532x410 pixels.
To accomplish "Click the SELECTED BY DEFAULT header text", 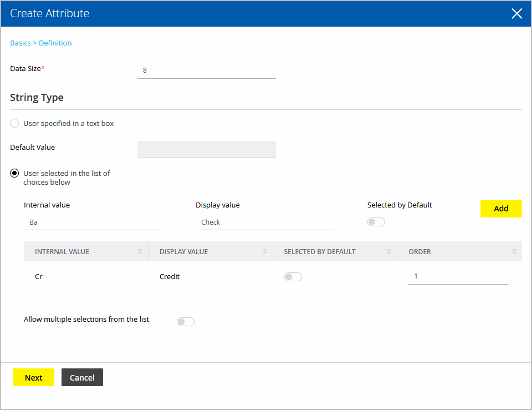I will (320, 252).
